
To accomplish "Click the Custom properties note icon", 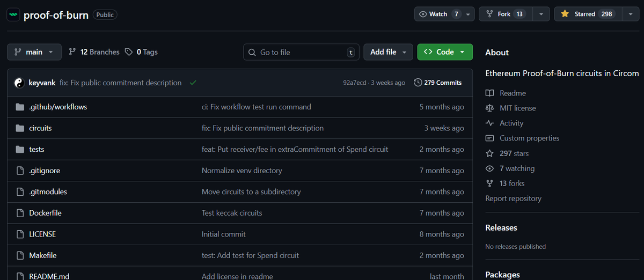I will pyautogui.click(x=489, y=138).
